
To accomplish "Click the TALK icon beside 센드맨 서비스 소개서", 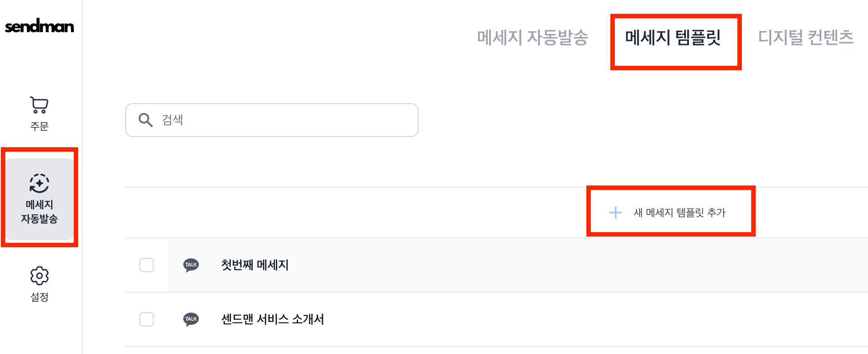I will pos(191,319).
